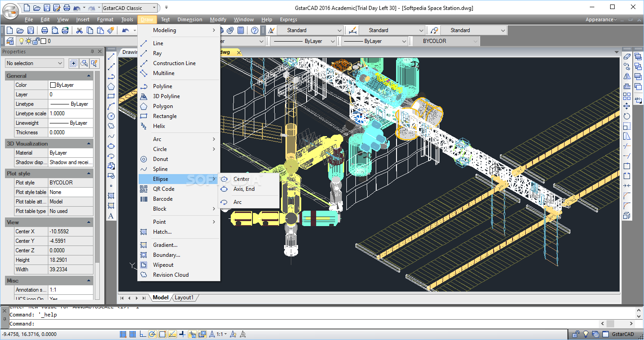The width and height of the screenshot is (644, 340).
Task: Open the Modify menu
Action: click(218, 19)
